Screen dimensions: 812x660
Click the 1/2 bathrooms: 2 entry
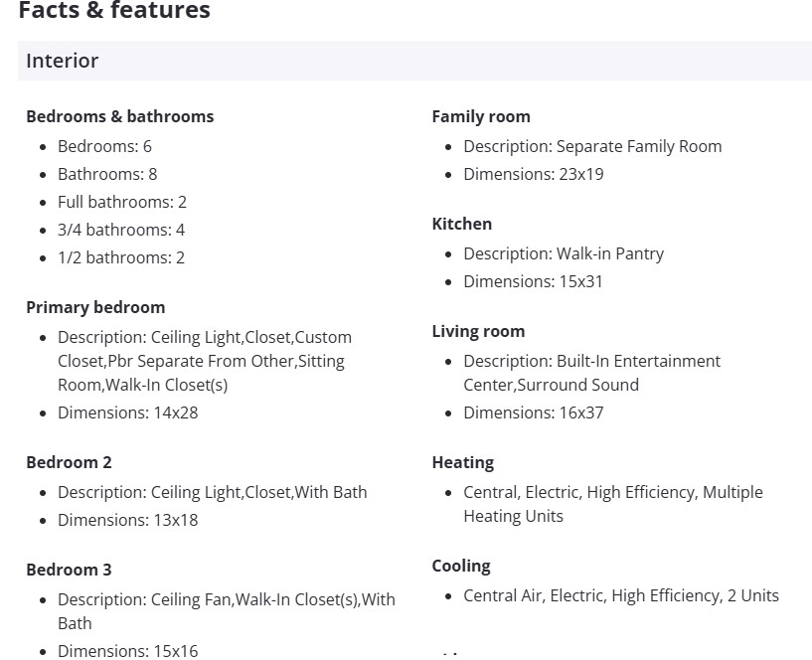[x=121, y=257]
